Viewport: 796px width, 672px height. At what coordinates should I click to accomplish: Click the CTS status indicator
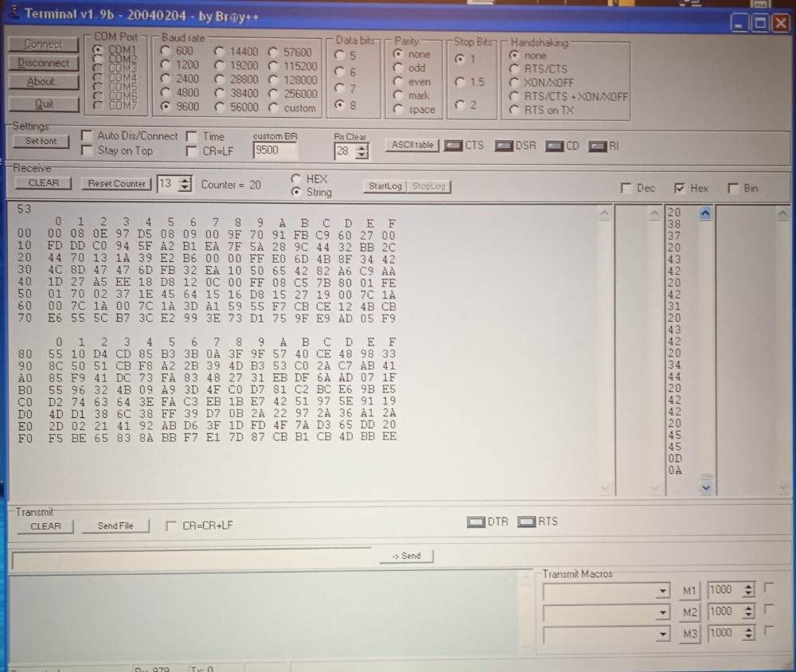[452, 146]
